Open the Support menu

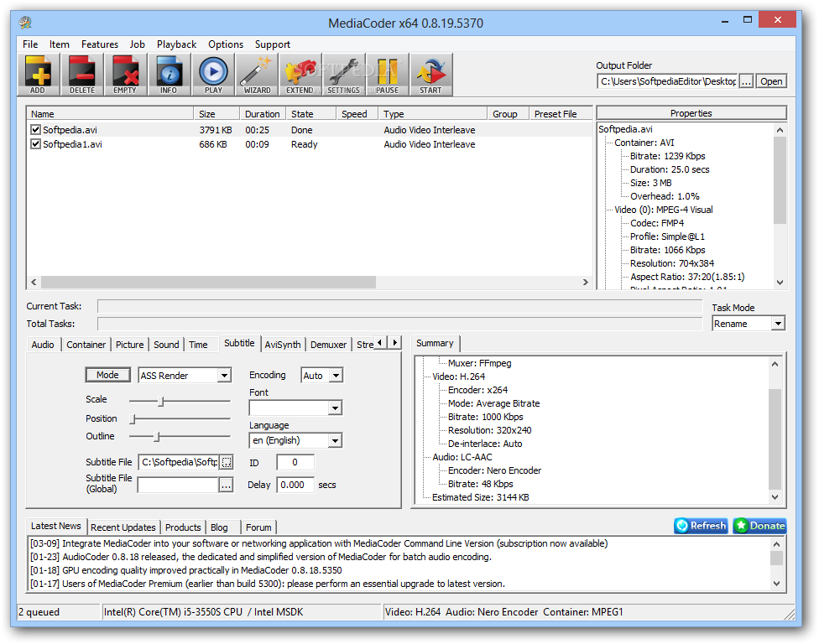click(x=272, y=44)
